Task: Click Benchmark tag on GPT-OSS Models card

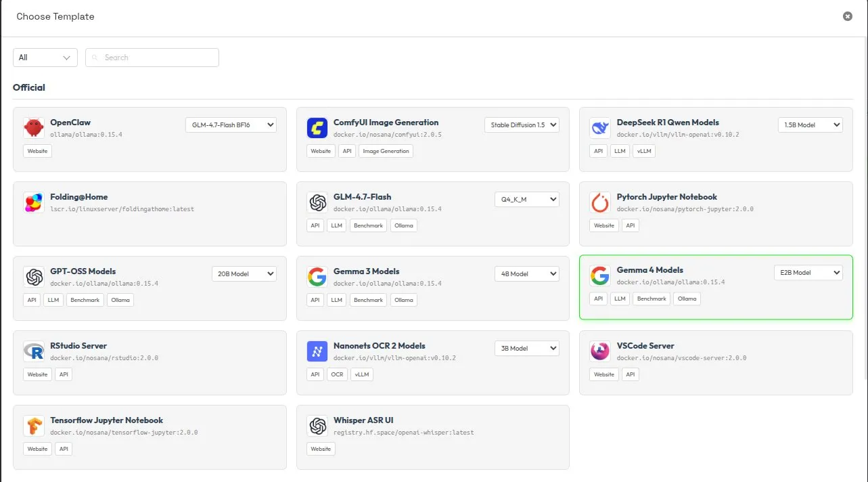Action: 85,300
